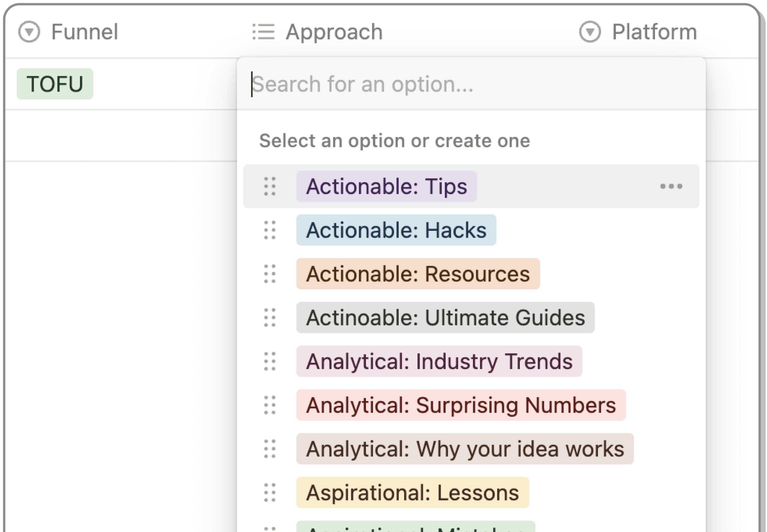767x532 pixels.
Task: Click the drag handle beside Aspirational: Lessons
Action: click(270, 492)
